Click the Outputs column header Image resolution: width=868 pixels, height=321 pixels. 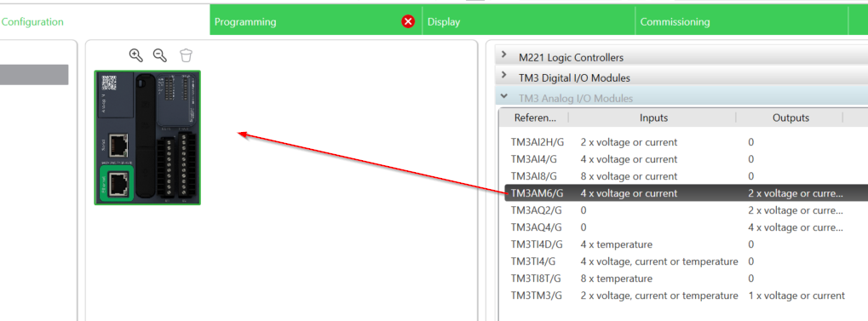tap(790, 118)
